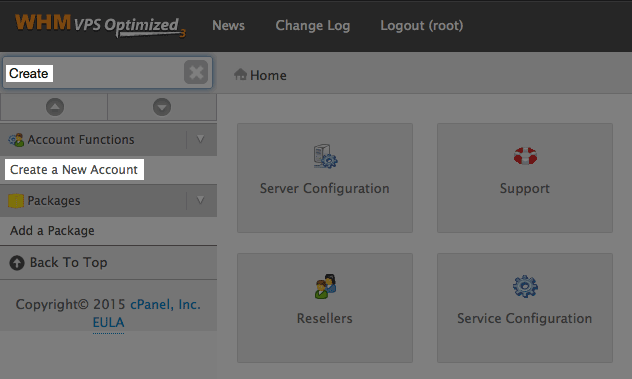Screen dimensions: 632x379
Task: Collapse Packages with its chevron
Action: point(200,200)
